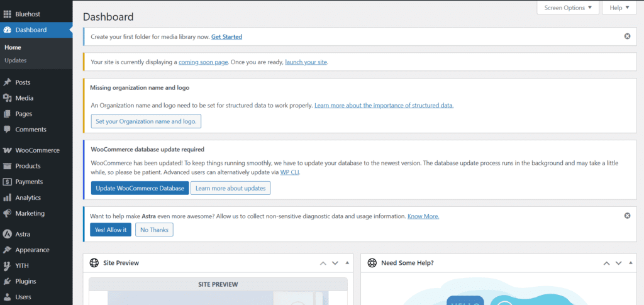Go to Posts menu label
The width and height of the screenshot is (644, 305).
[x=23, y=82]
